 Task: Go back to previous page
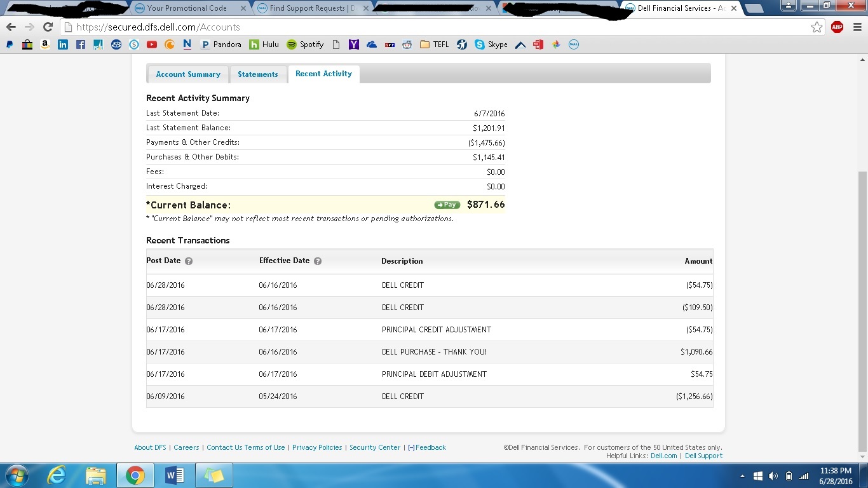tap(11, 27)
